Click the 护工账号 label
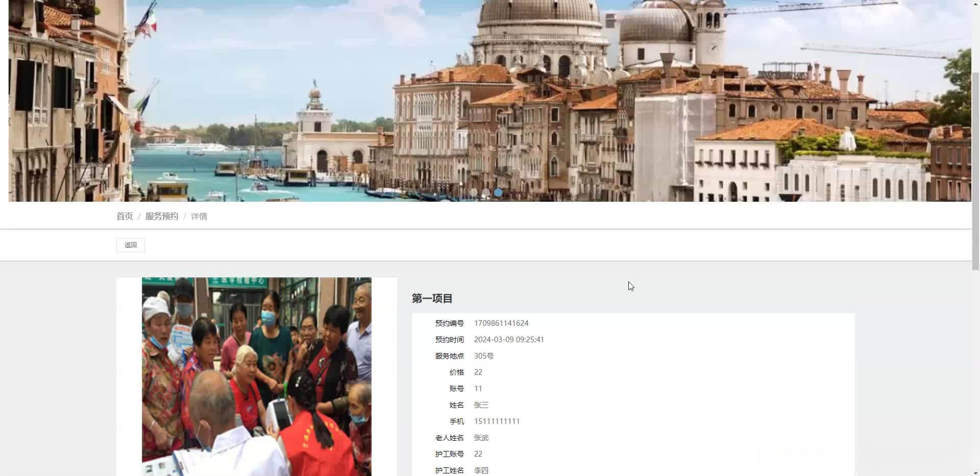Viewport: 980px width, 476px height. 450,454
